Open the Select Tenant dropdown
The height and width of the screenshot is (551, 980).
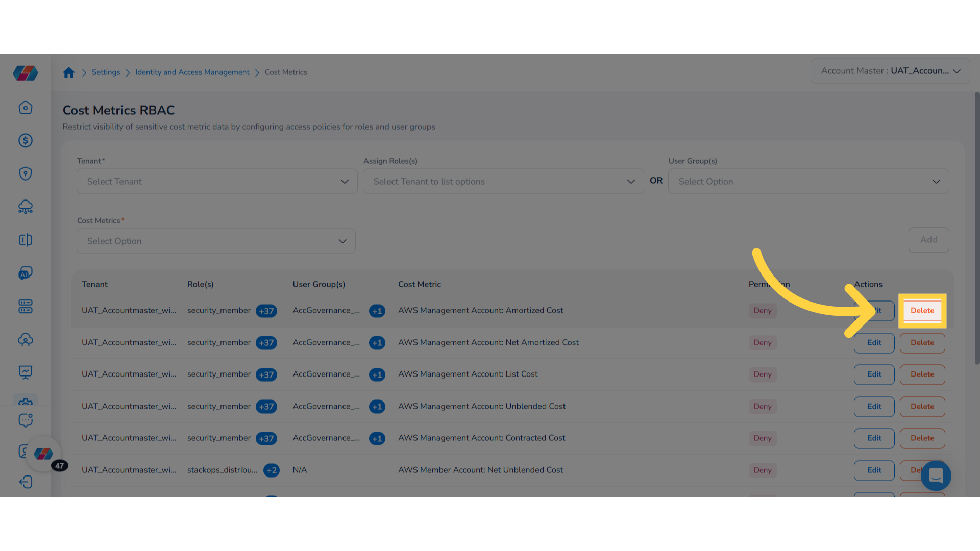pyautogui.click(x=217, y=182)
